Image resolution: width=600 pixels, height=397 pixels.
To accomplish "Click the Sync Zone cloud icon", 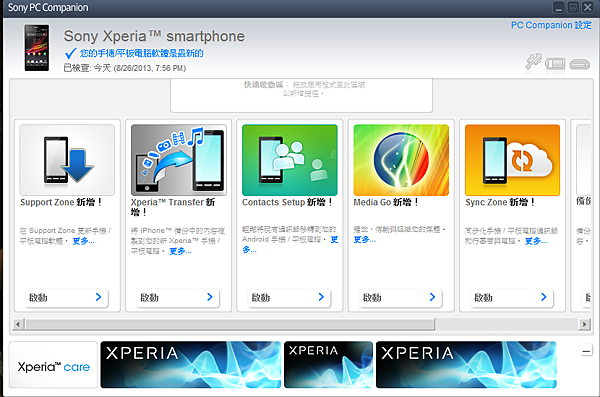I will pos(512,160).
